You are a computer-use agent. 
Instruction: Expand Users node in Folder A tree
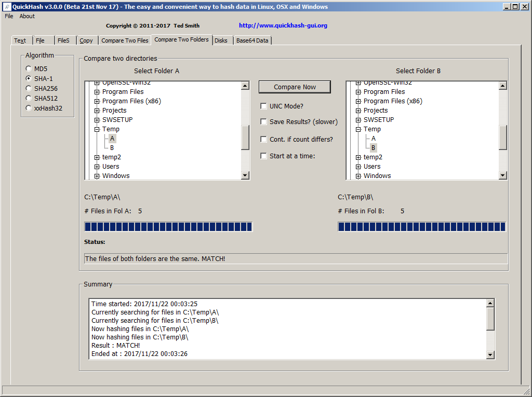coord(97,167)
